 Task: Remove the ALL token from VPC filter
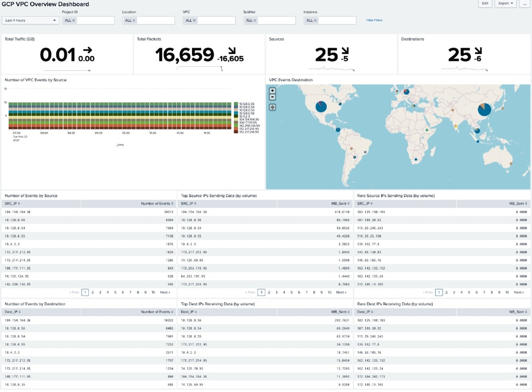194,20
